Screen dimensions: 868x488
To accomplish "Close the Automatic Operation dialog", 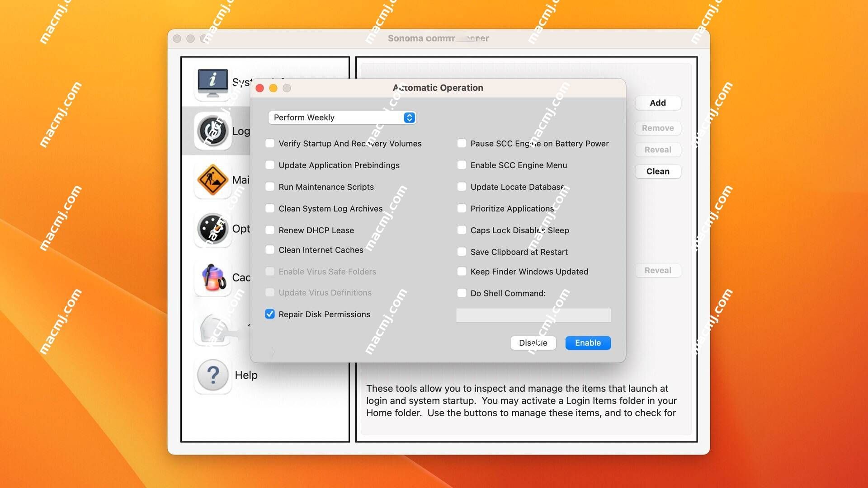I will (x=260, y=88).
